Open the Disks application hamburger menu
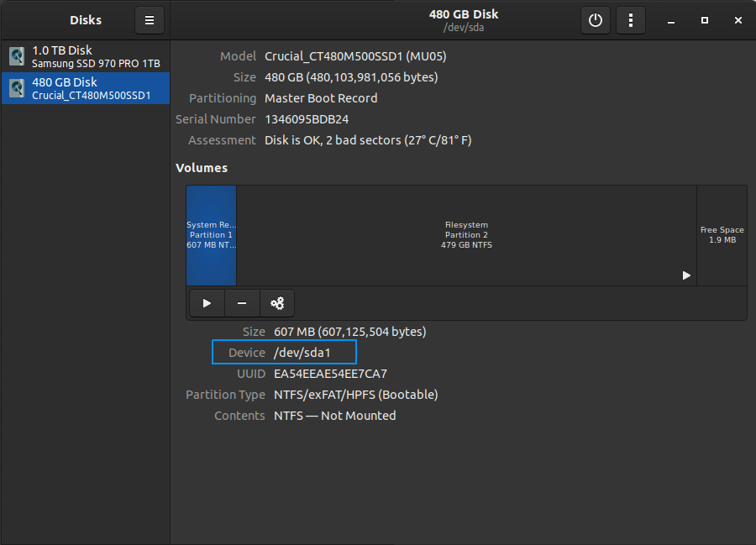 point(150,20)
